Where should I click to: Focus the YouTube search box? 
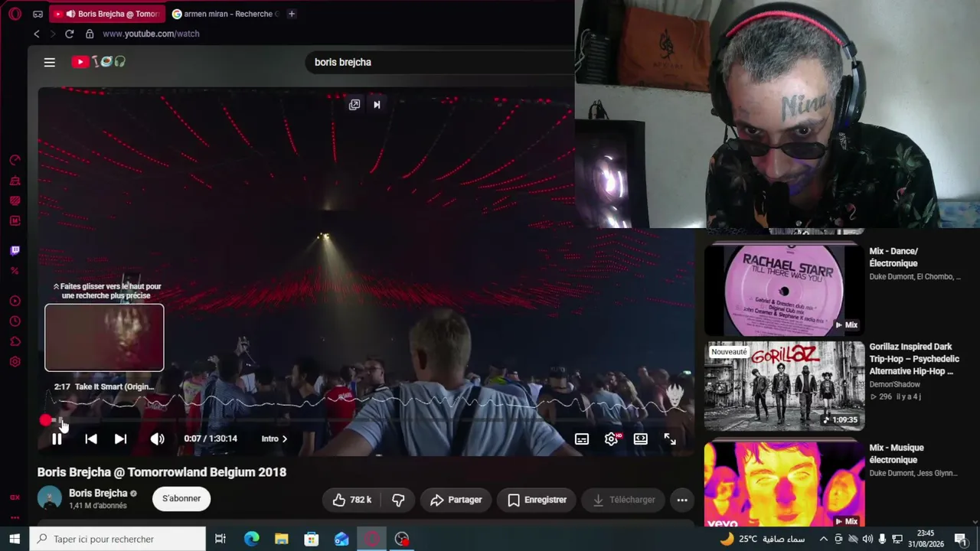(x=440, y=62)
